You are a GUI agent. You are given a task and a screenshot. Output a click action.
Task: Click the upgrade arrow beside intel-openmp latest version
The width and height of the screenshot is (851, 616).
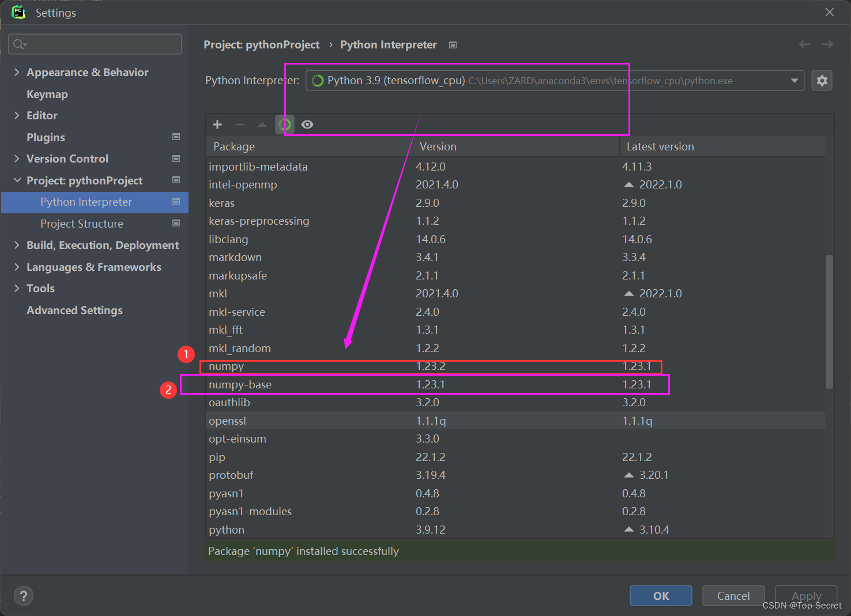pos(629,185)
